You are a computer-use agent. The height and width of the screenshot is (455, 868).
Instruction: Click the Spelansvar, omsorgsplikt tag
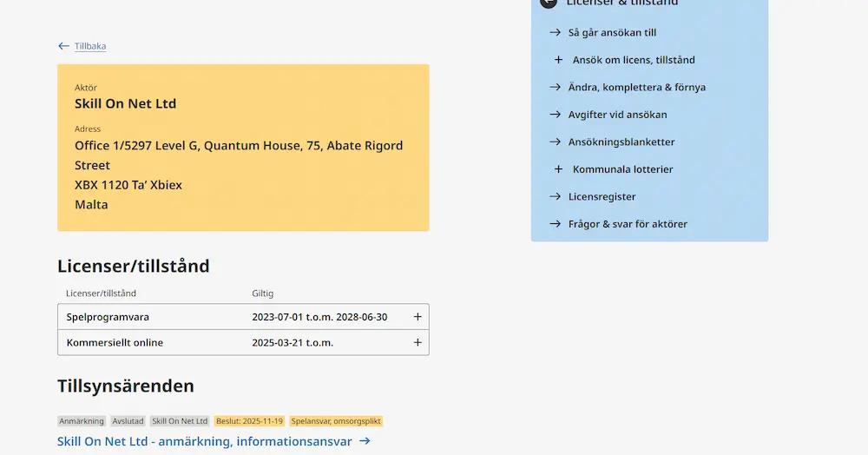[336, 421]
